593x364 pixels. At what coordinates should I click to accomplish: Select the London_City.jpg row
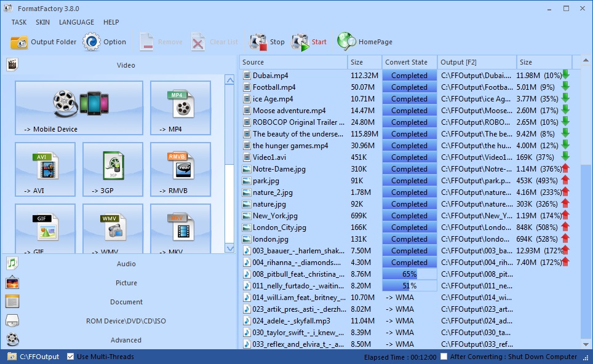(x=406, y=228)
